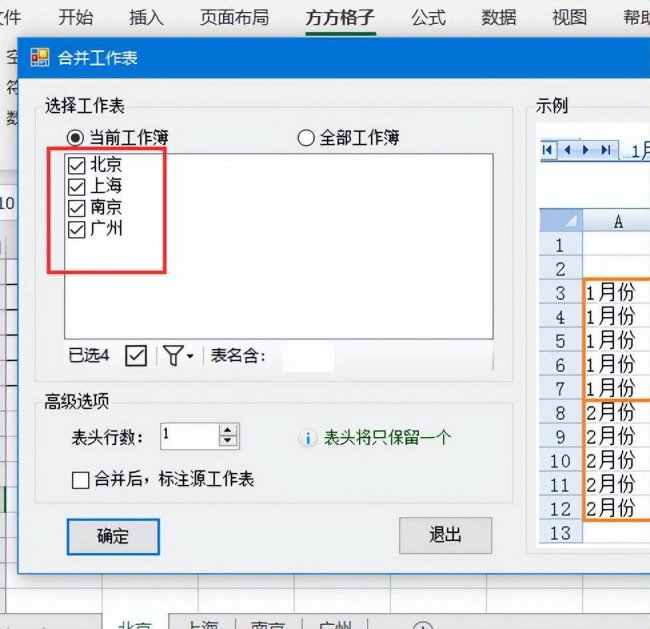Uncheck the 上海 worksheet checkbox
Screen dimensions: 650x629
click(77, 187)
